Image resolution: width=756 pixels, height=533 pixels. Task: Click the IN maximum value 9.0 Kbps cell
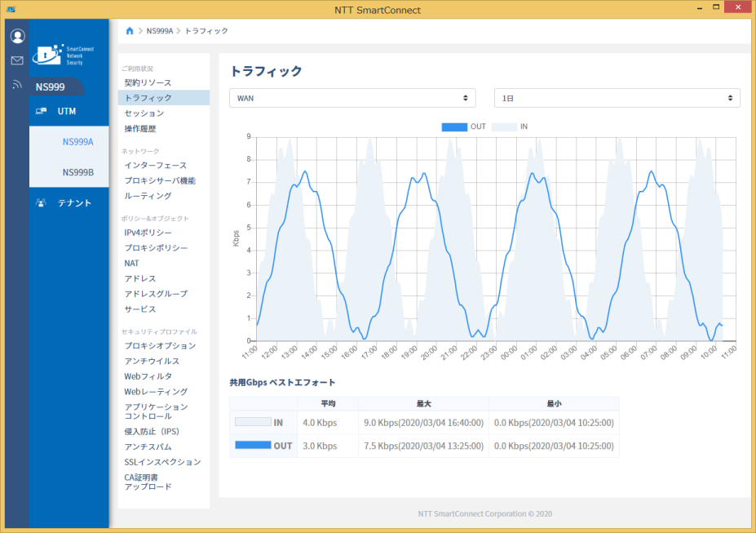(424, 423)
